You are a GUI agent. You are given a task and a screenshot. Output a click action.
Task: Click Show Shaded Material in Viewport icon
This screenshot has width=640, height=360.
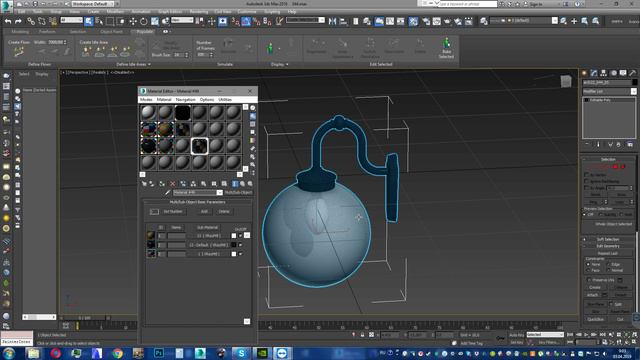coord(224,184)
